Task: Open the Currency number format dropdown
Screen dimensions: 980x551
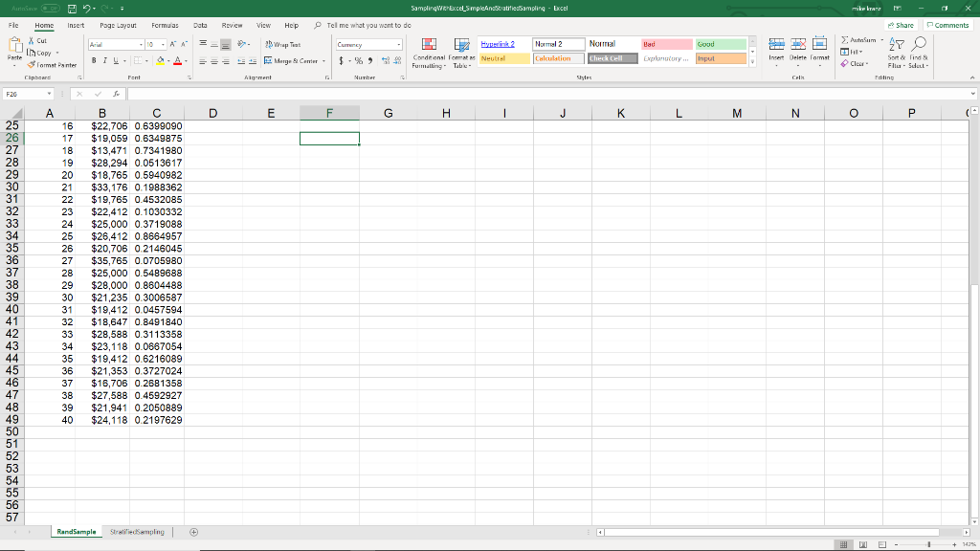Action: pyautogui.click(x=399, y=44)
